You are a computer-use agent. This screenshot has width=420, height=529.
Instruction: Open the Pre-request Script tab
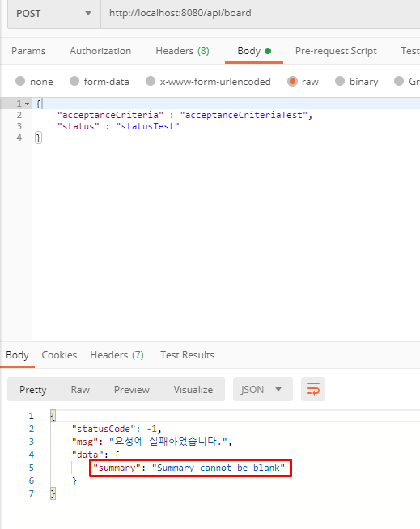[336, 51]
